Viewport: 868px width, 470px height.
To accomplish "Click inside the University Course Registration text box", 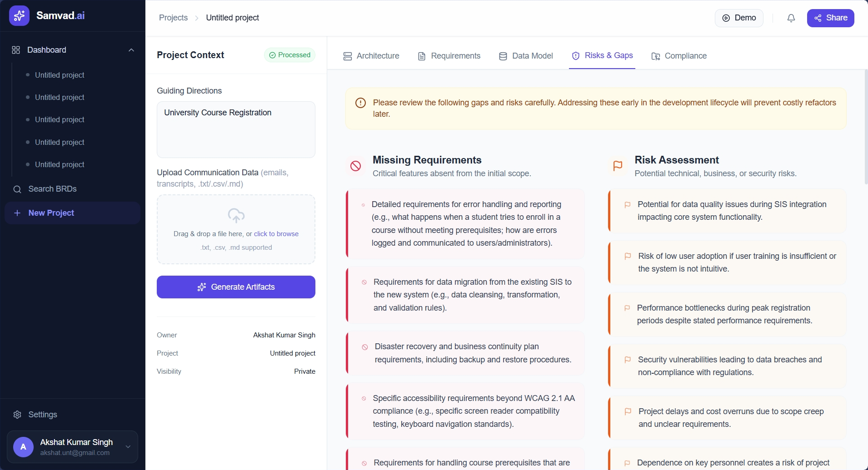I will [236, 129].
